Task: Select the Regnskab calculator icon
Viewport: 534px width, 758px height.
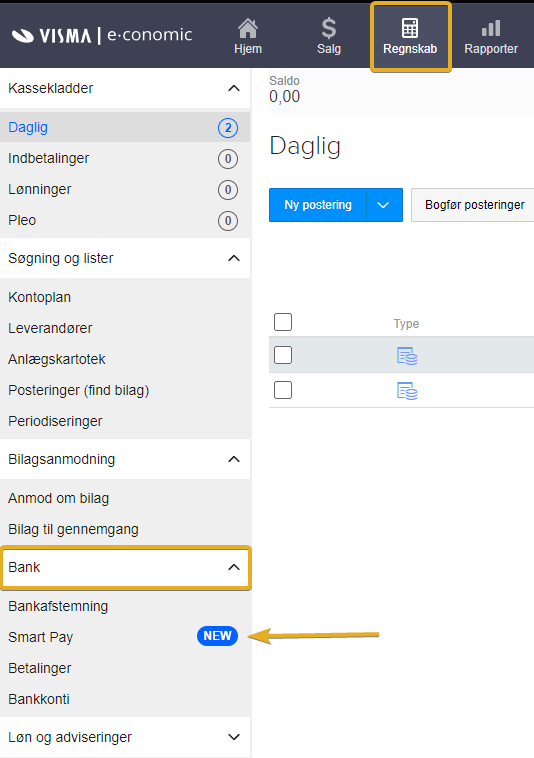Action: tap(410, 28)
